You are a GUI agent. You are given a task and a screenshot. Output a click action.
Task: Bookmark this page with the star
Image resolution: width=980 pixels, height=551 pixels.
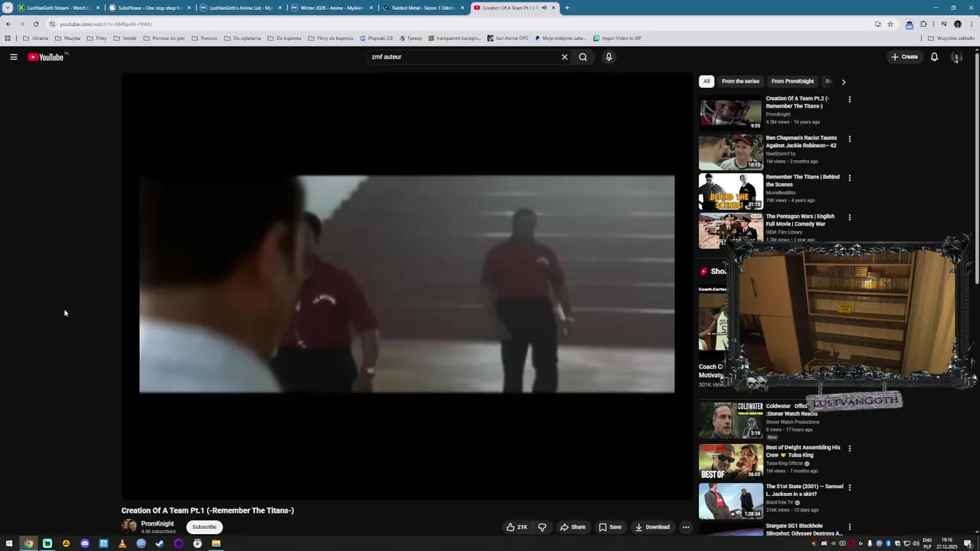coord(890,24)
